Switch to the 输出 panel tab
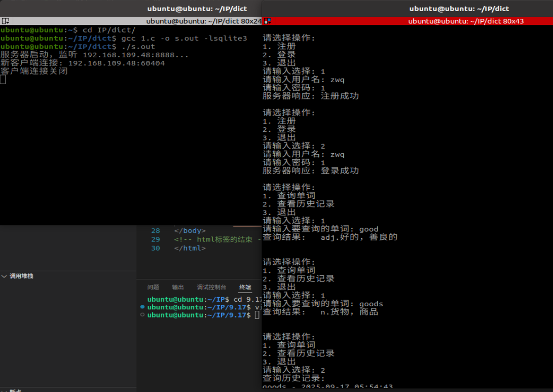This screenshot has width=553, height=392. pos(178,287)
